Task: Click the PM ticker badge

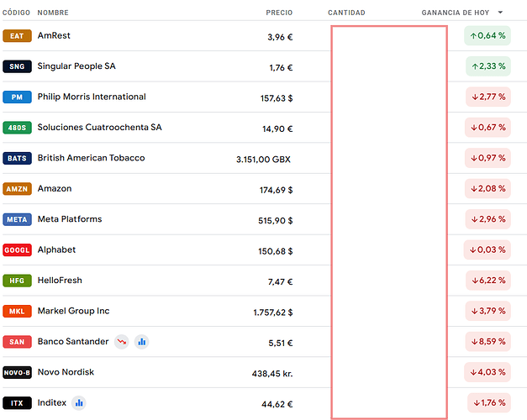Action: [17, 97]
